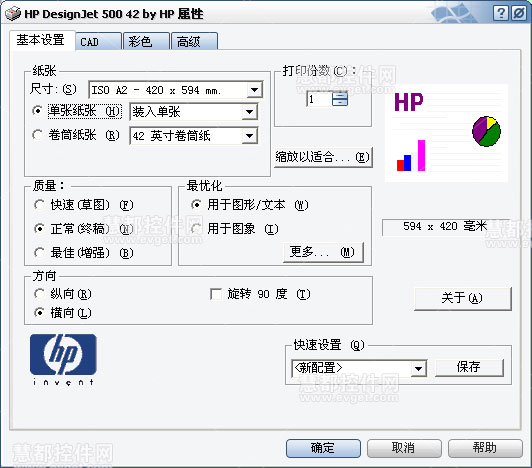Click the 帮助 button
This screenshot has width=532, height=468.
click(485, 448)
